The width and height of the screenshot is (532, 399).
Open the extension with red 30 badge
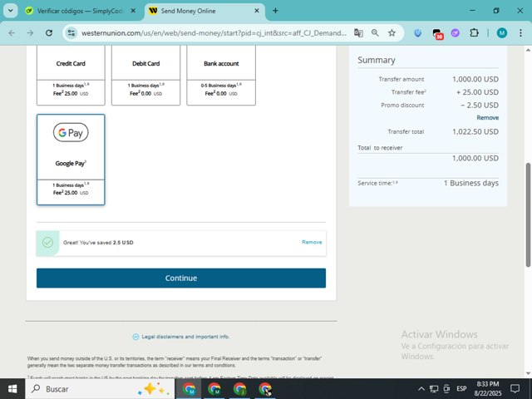[437, 33]
